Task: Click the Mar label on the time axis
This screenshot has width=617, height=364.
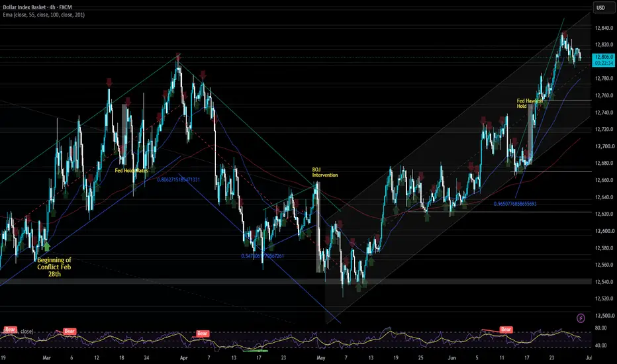Action: (x=46, y=357)
